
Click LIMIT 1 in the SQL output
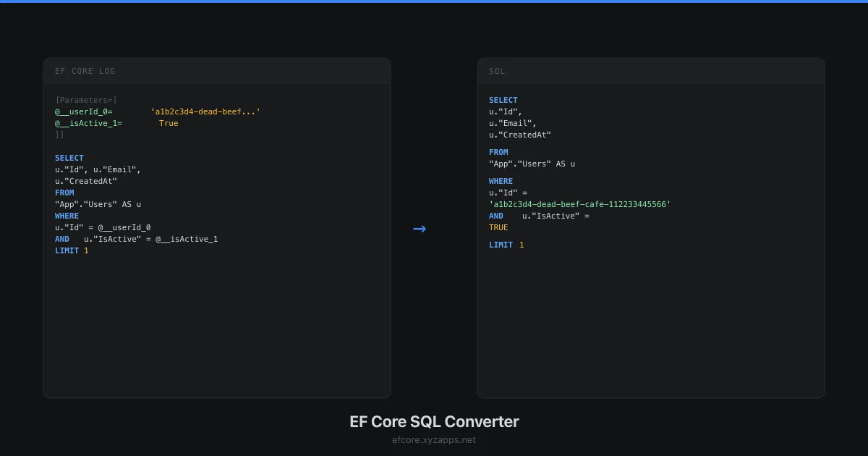(x=506, y=245)
